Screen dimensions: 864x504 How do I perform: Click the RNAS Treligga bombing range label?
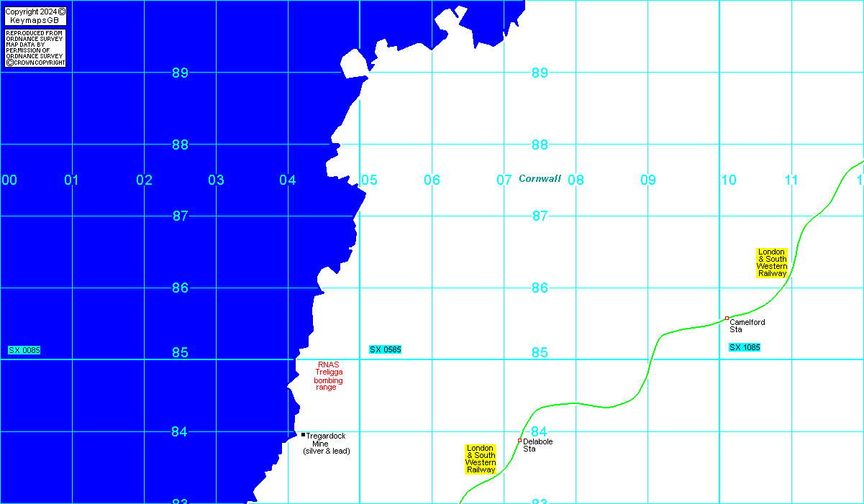click(x=328, y=376)
